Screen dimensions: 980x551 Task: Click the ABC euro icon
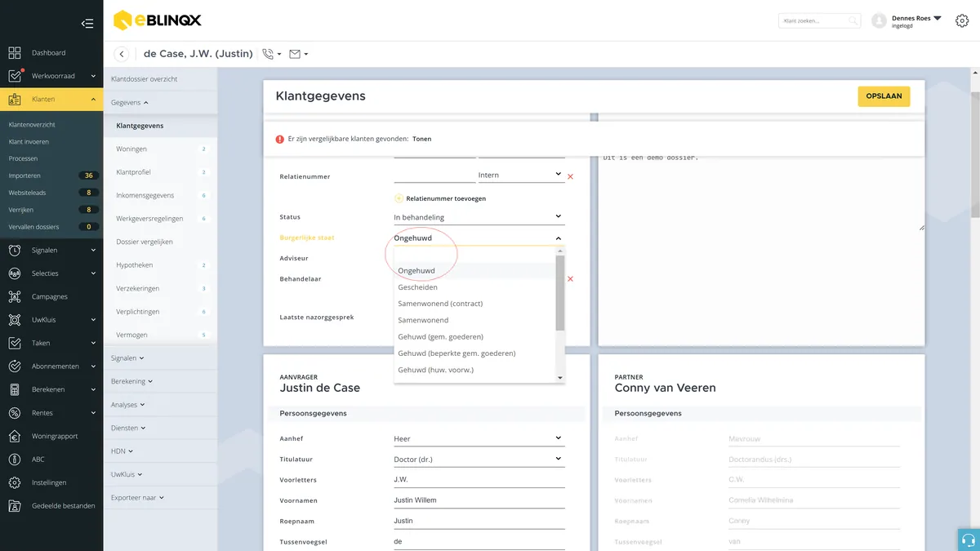(x=15, y=460)
